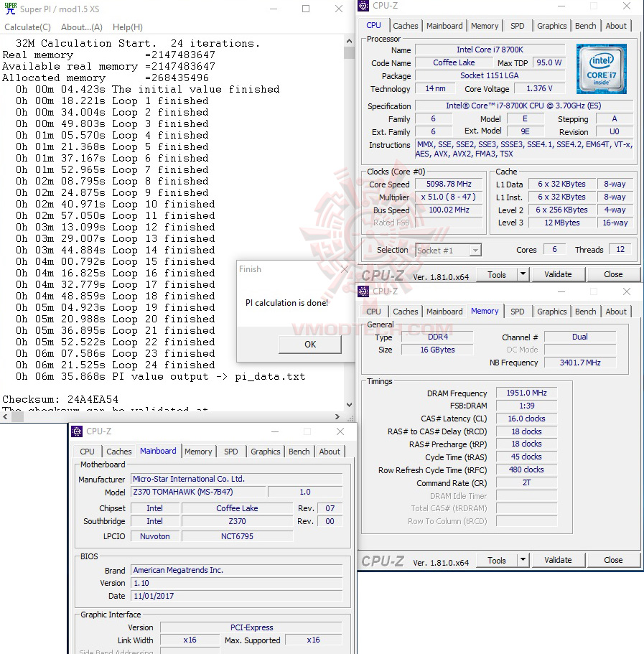
Task: Click Close button in Memory CPU-Z window
Action: pos(612,560)
